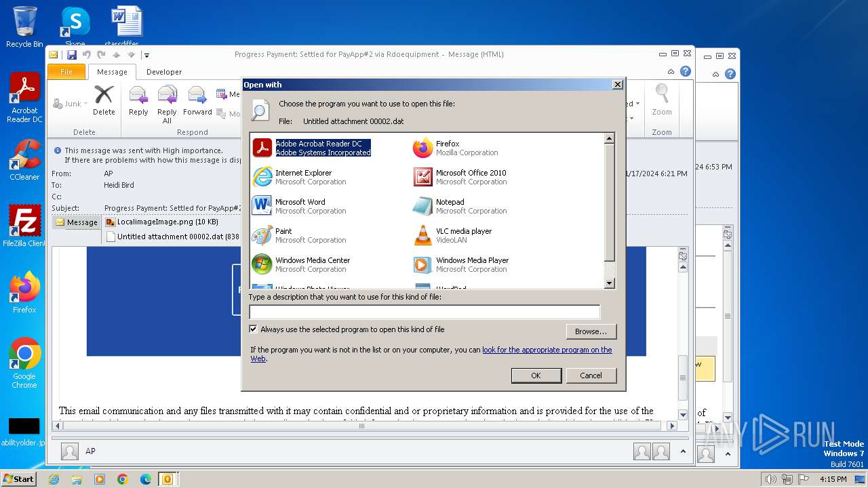Open the File tab in Outlook message

pyautogui.click(x=66, y=72)
